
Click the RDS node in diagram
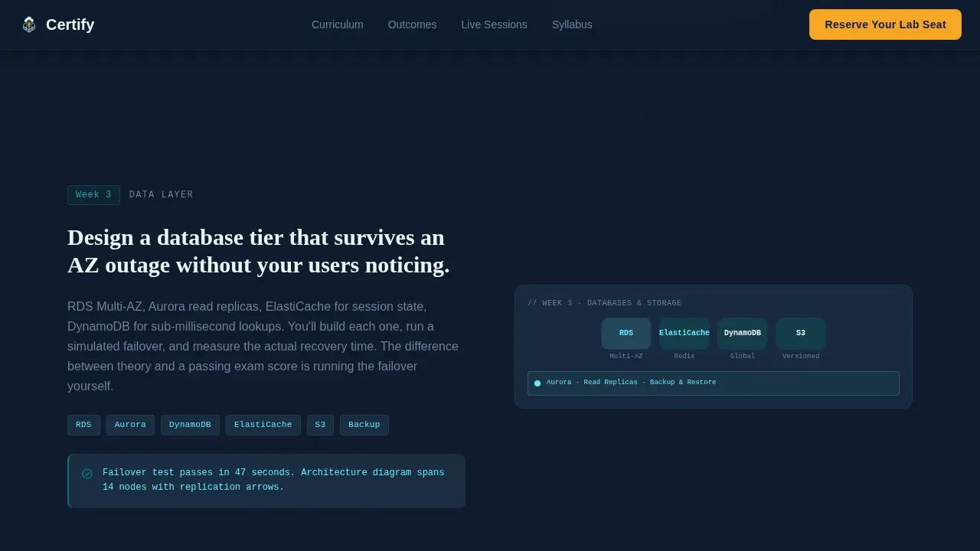coord(626,334)
